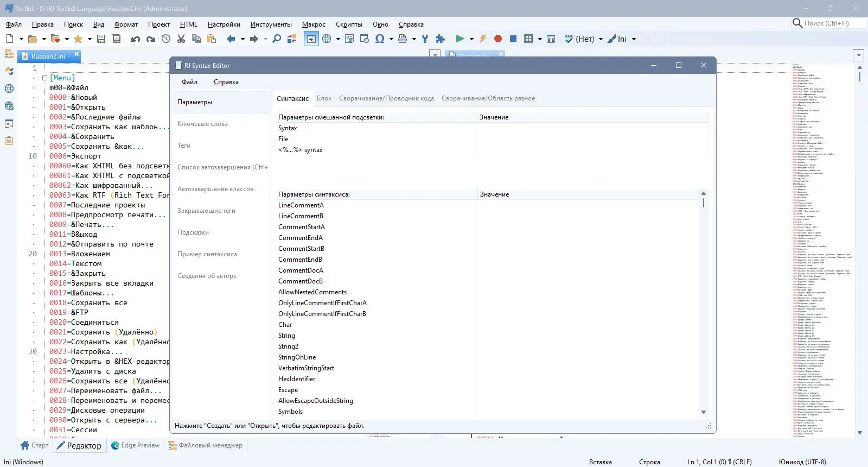Navigate forward with the right arrow
The width and height of the screenshot is (868, 467).
(x=254, y=39)
